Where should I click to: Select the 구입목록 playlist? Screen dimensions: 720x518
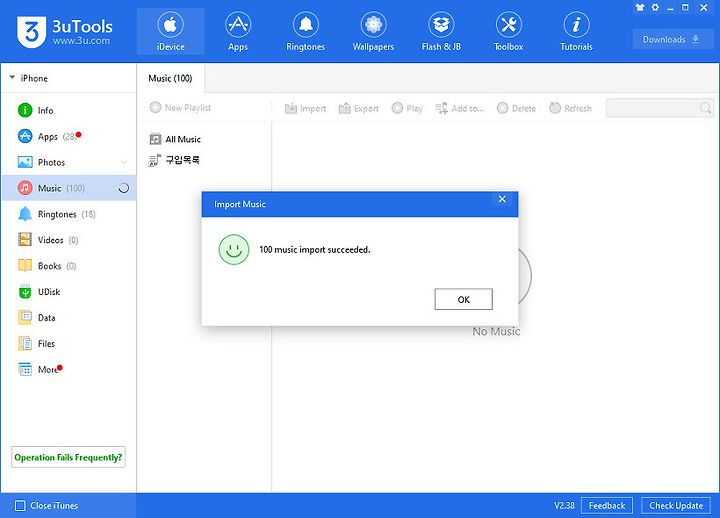(x=174, y=160)
